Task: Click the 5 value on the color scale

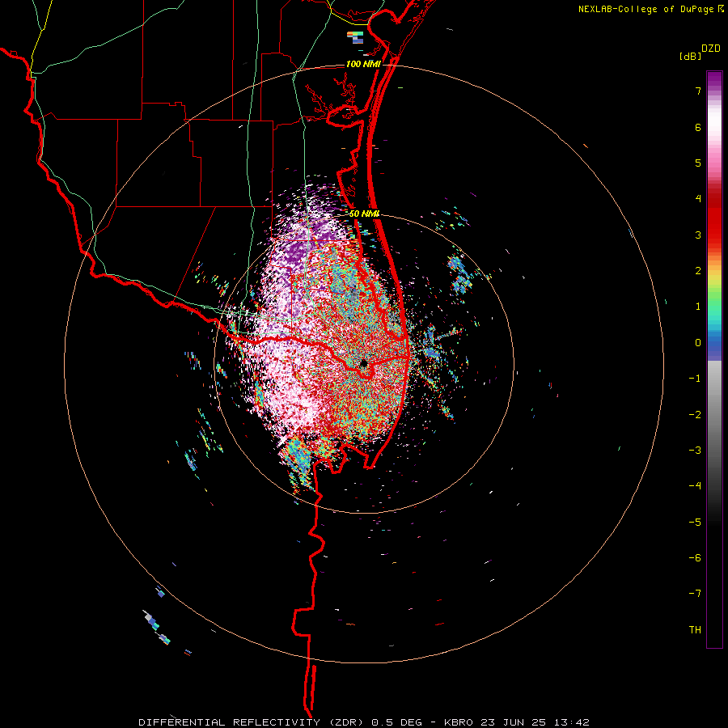Action: pos(698,163)
